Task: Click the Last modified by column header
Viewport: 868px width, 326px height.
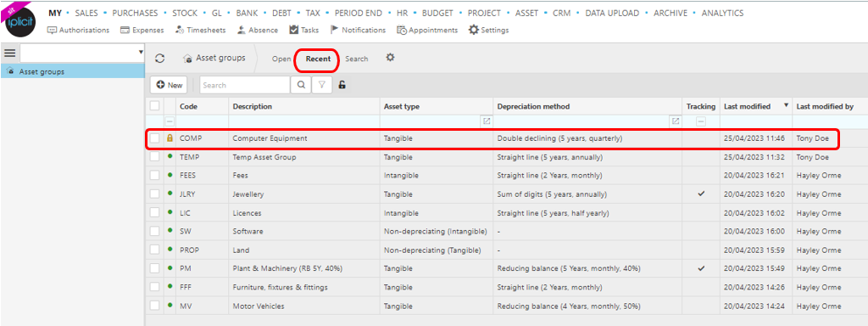Action: click(x=830, y=106)
